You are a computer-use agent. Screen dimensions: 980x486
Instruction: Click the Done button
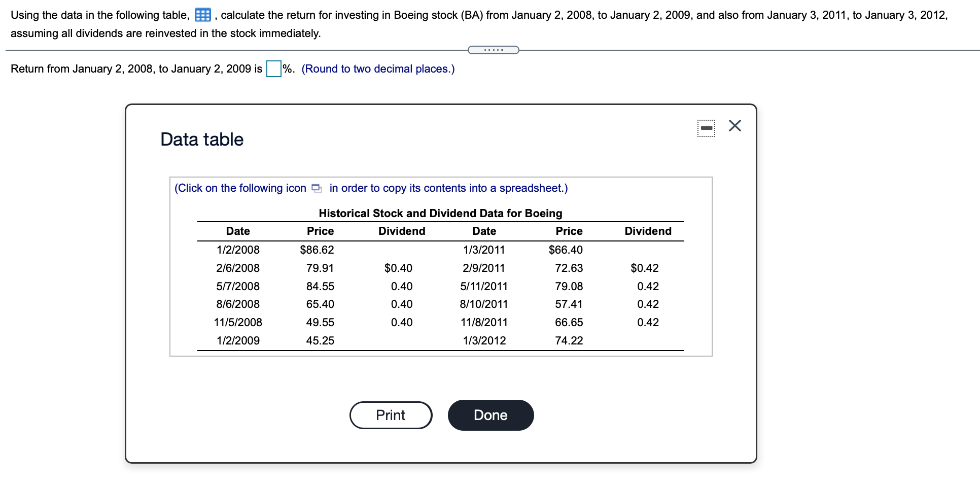pyautogui.click(x=491, y=415)
